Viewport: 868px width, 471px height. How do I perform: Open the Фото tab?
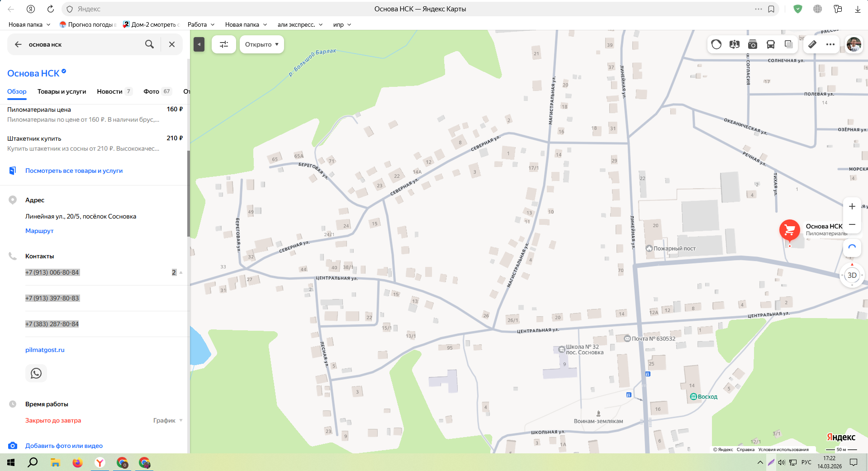point(157,91)
